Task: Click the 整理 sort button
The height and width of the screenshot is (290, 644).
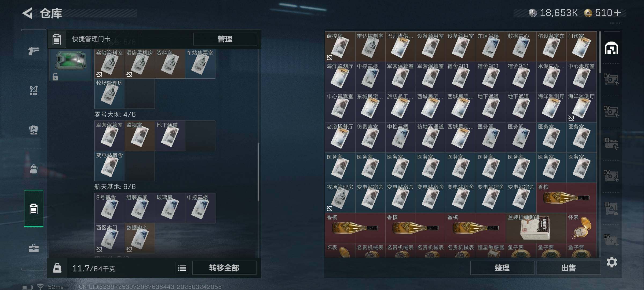Action: click(x=502, y=268)
